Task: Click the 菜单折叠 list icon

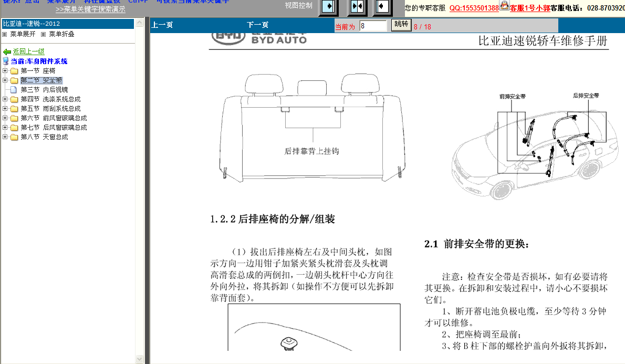Action: (x=44, y=34)
